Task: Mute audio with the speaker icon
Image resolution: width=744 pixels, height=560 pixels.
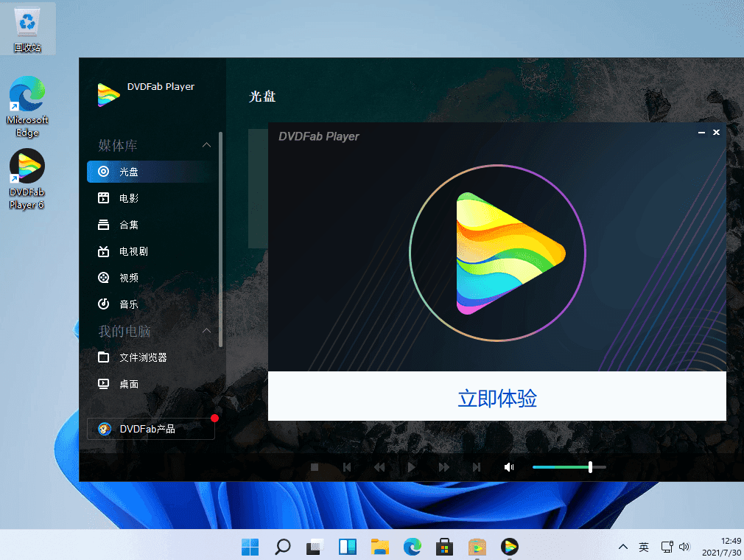Action: click(x=509, y=467)
